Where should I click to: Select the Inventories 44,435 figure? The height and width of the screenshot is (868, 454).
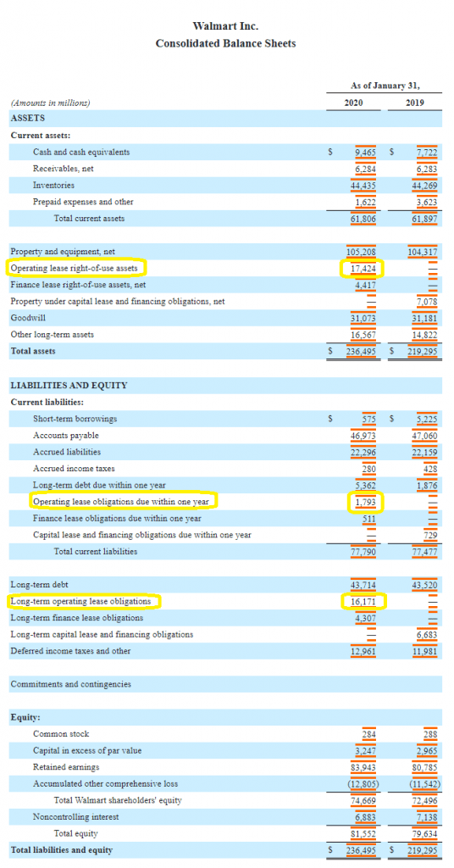pos(364,186)
